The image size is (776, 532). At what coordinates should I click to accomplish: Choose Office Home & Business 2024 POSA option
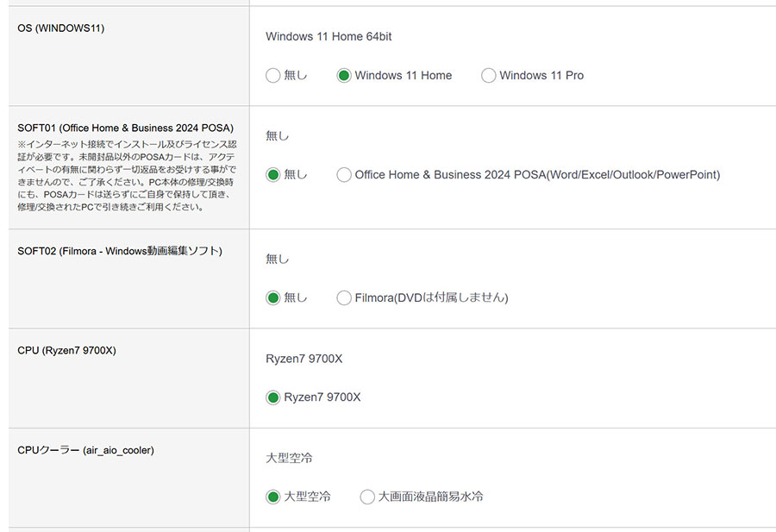[344, 175]
